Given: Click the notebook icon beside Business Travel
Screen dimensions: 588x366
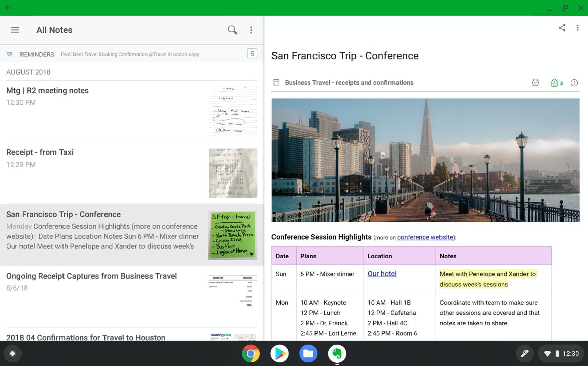Looking at the screenshot, I should click(276, 83).
